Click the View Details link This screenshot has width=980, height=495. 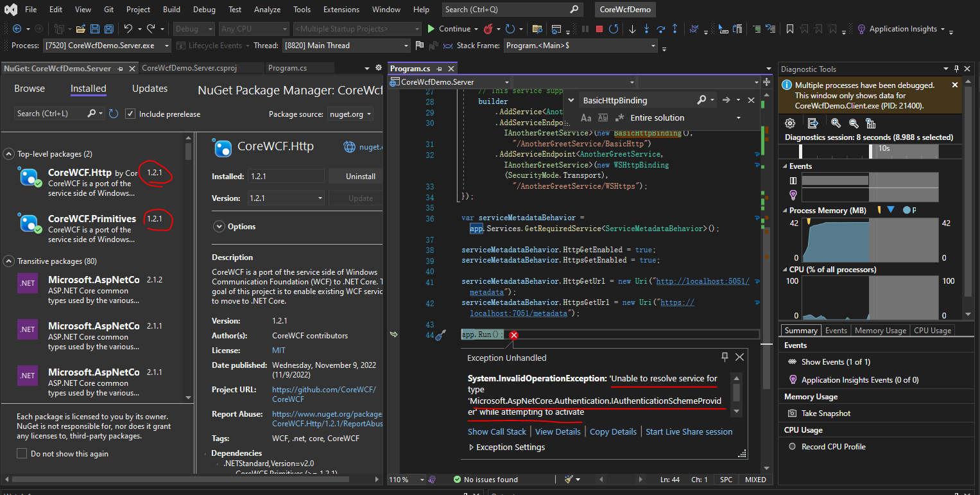pyautogui.click(x=558, y=431)
